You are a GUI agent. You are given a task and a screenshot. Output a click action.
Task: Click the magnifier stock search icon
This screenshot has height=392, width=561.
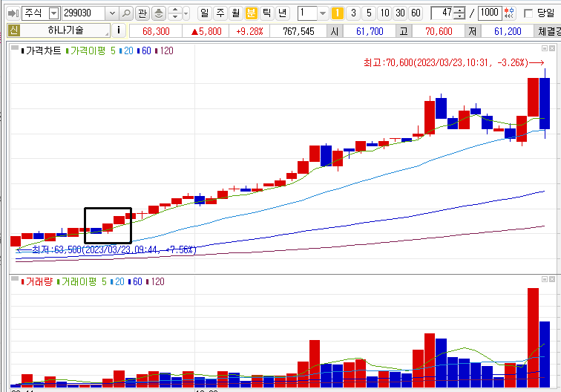point(126,13)
